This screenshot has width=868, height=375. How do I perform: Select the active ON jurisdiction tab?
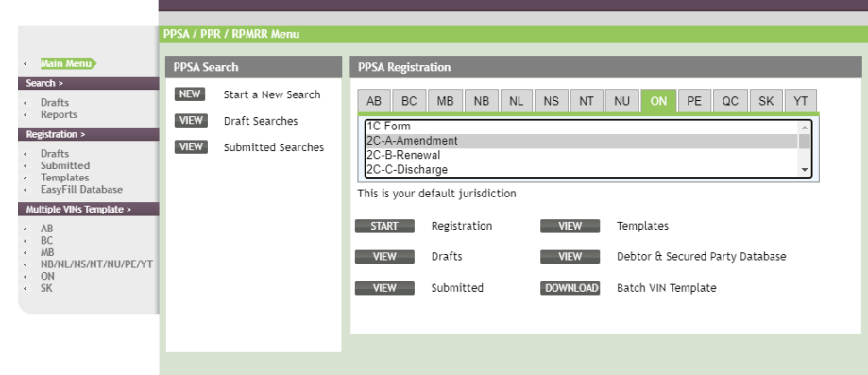pyautogui.click(x=658, y=101)
